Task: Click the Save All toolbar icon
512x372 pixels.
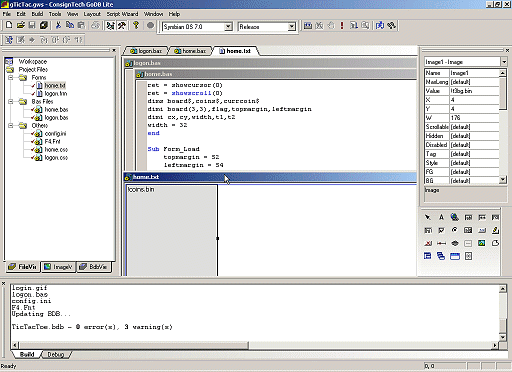Action: point(44,26)
